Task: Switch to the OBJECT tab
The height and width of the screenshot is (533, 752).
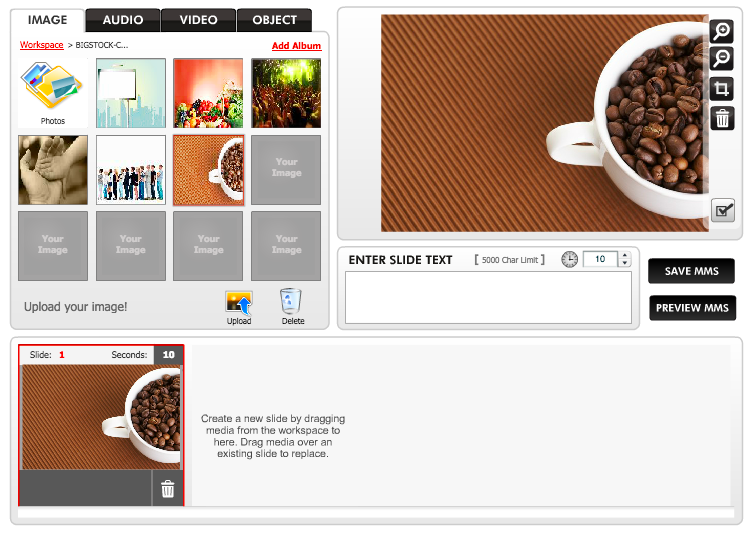Action: (x=274, y=20)
